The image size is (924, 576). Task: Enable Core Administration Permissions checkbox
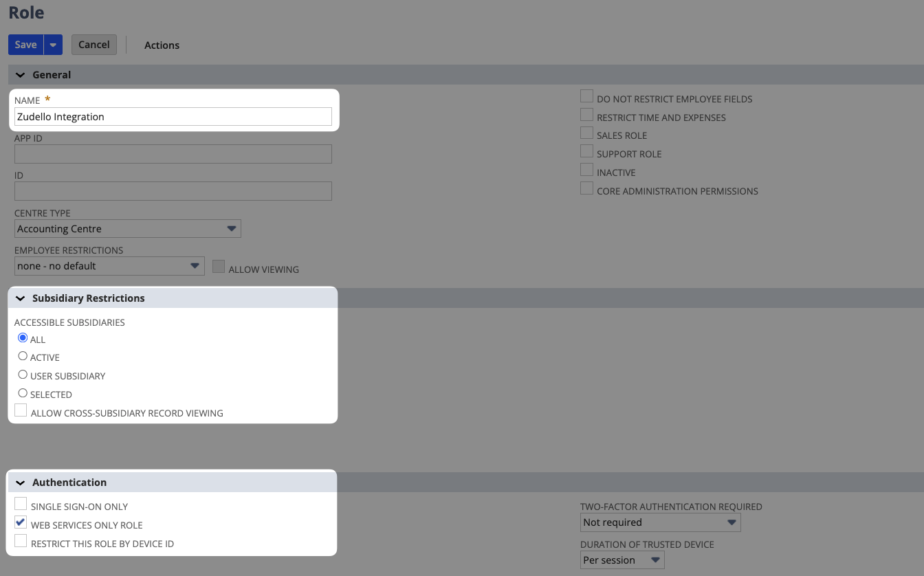(586, 188)
